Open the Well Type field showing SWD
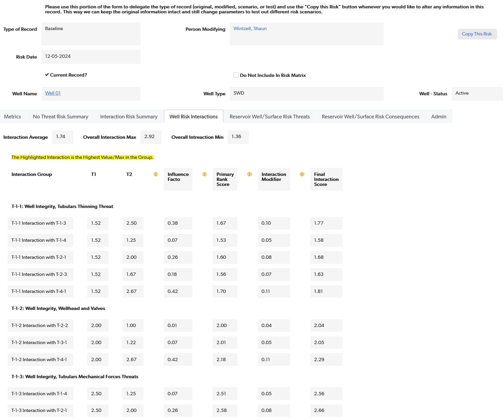This screenshot has height=420, width=504. point(306,94)
